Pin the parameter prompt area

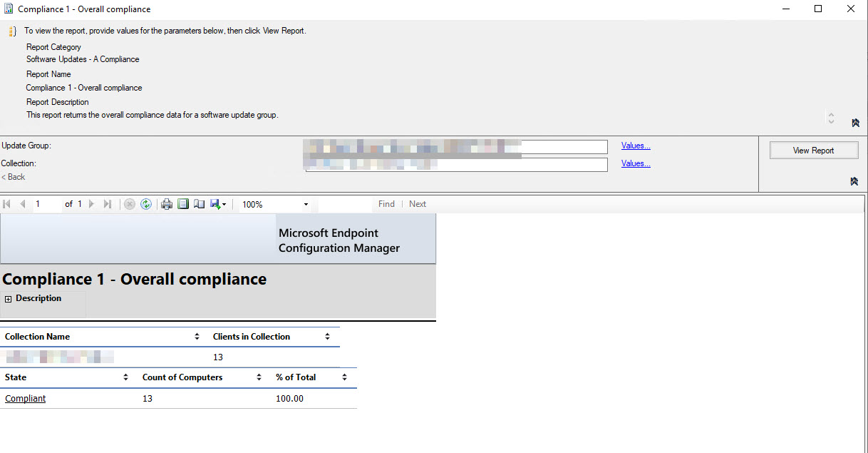[x=855, y=182]
